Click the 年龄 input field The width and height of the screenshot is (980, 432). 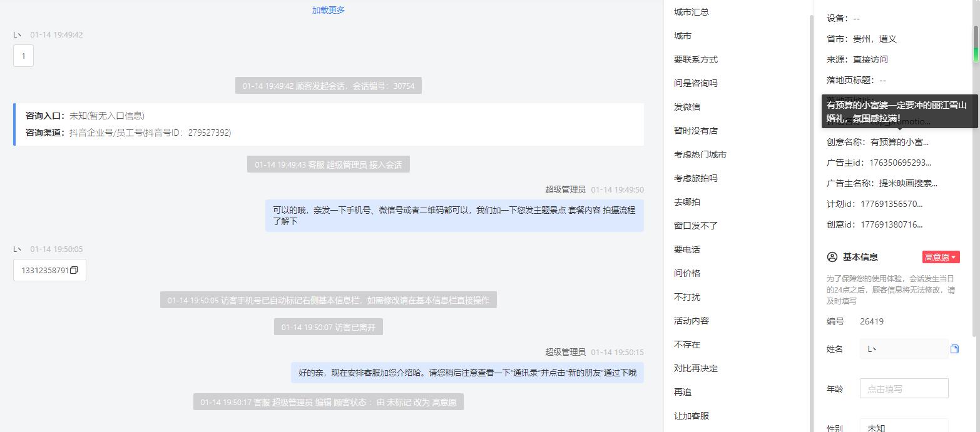904,388
